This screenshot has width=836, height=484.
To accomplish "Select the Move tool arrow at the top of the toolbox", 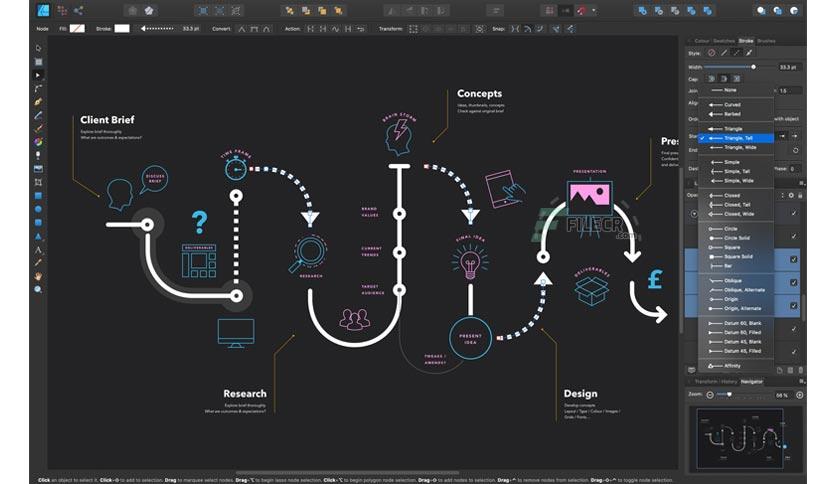I will pyautogui.click(x=38, y=48).
